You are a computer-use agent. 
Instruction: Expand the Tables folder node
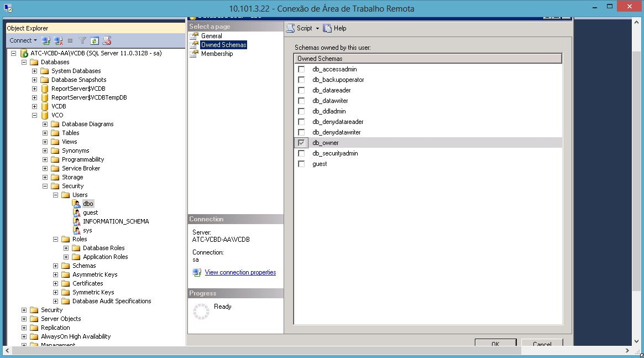(45, 133)
